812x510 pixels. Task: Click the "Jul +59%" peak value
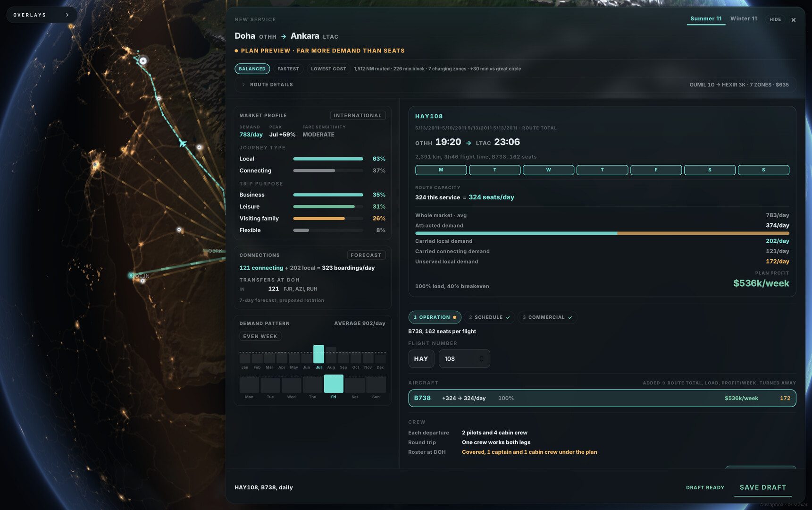pos(282,135)
